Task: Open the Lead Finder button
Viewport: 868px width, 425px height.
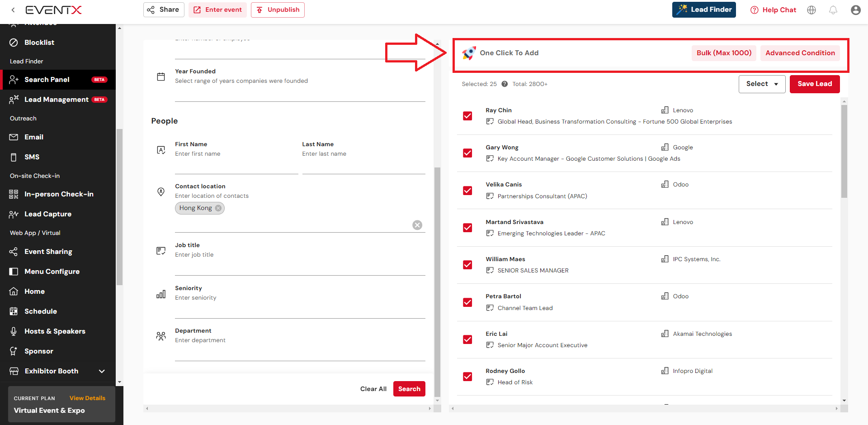Action: coord(704,10)
